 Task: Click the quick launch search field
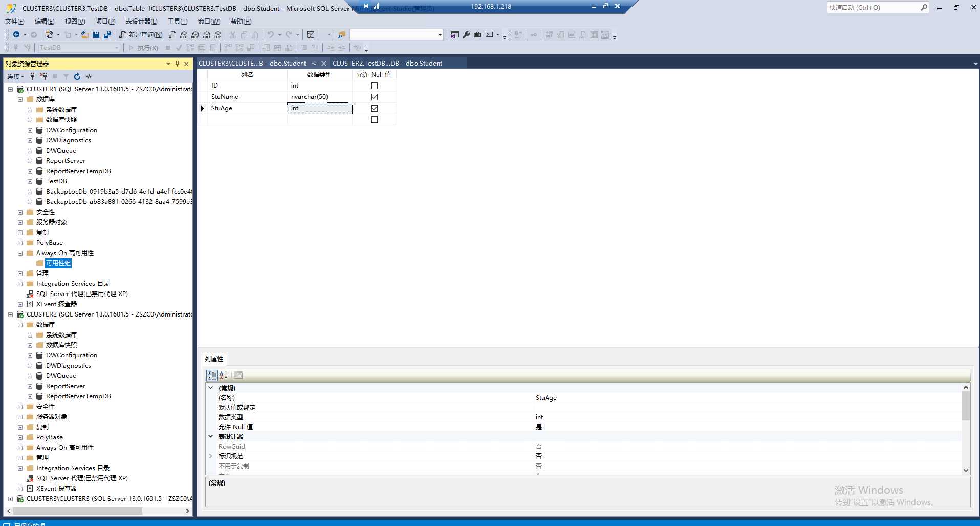tap(873, 7)
